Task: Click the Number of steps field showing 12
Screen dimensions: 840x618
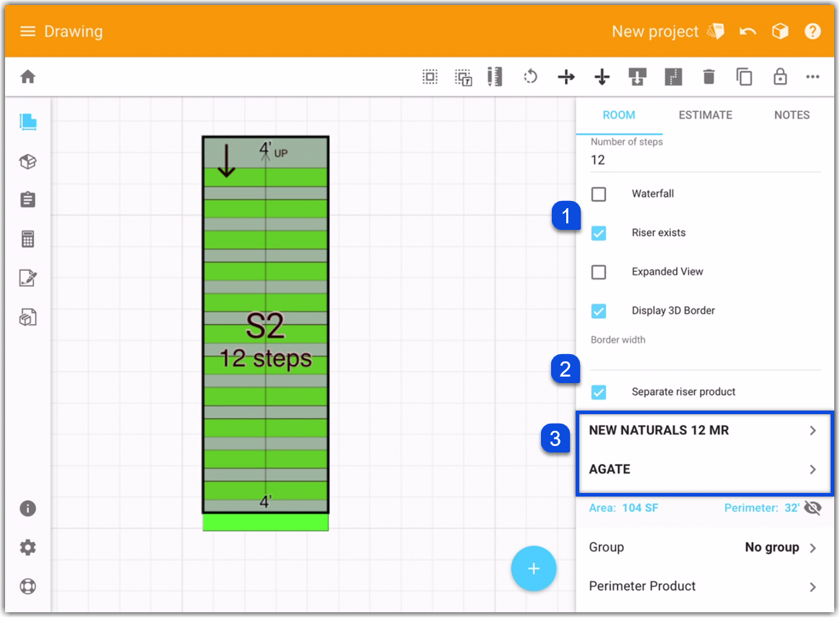Action: [x=705, y=160]
